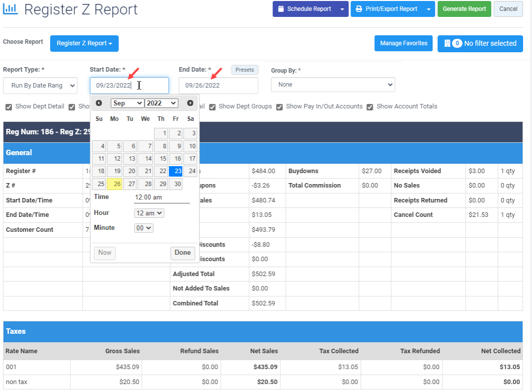Open the Register Z Report chooser menu
The height and width of the screenshot is (392, 532).
point(84,43)
